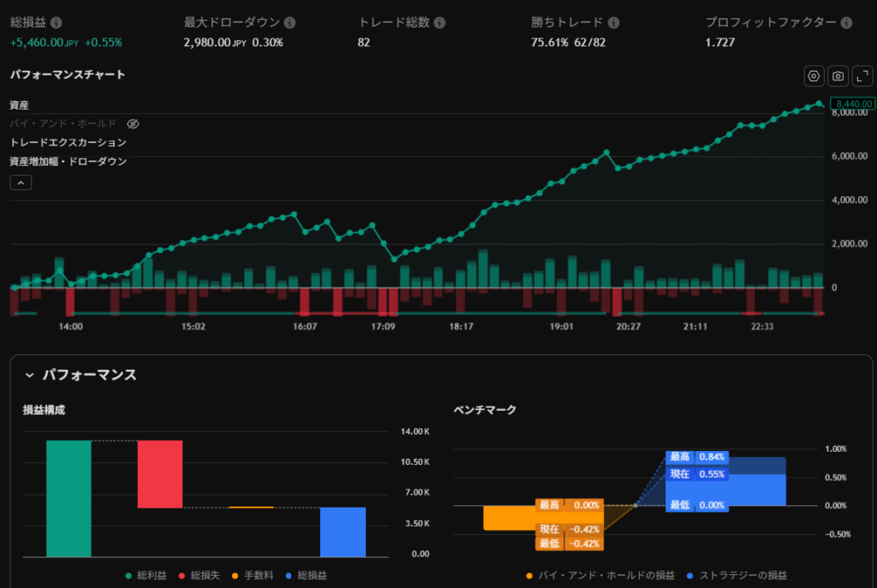
Task: Toggle the 資産 series in chart legend
Action: pyautogui.click(x=20, y=105)
